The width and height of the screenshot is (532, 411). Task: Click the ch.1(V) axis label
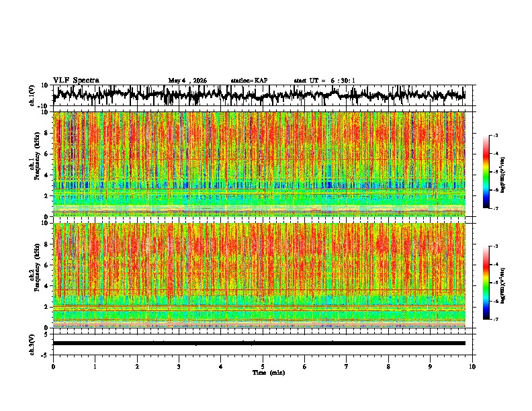(32, 95)
